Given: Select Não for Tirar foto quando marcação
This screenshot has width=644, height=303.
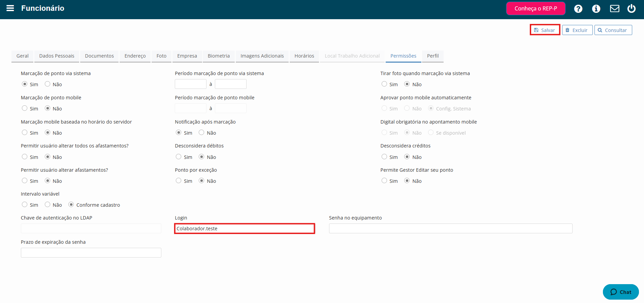Looking at the screenshot, I should click(407, 84).
